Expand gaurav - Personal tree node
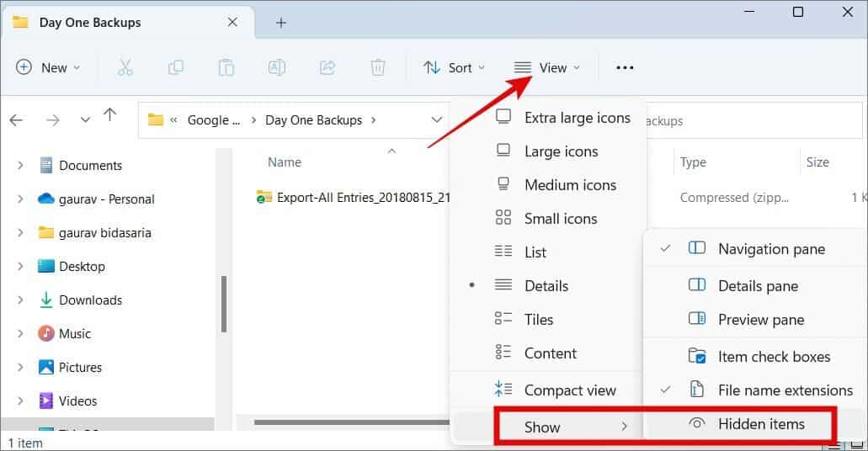868x451 pixels. (x=20, y=199)
